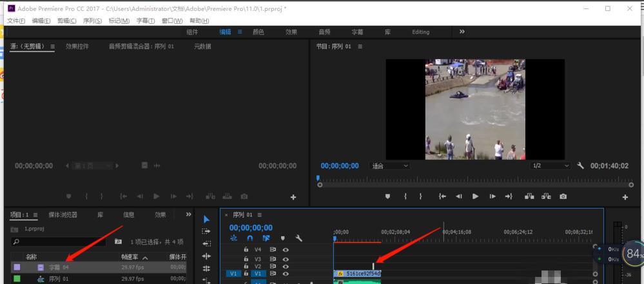Click the Export Frame camera icon in the Program monitor
644x284 pixels.
(563, 196)
